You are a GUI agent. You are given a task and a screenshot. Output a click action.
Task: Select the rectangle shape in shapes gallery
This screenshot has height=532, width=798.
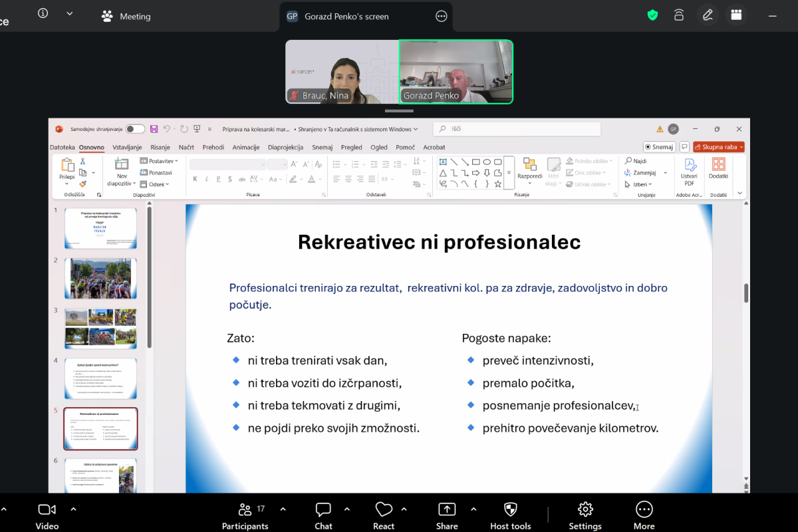click(476, 162)
